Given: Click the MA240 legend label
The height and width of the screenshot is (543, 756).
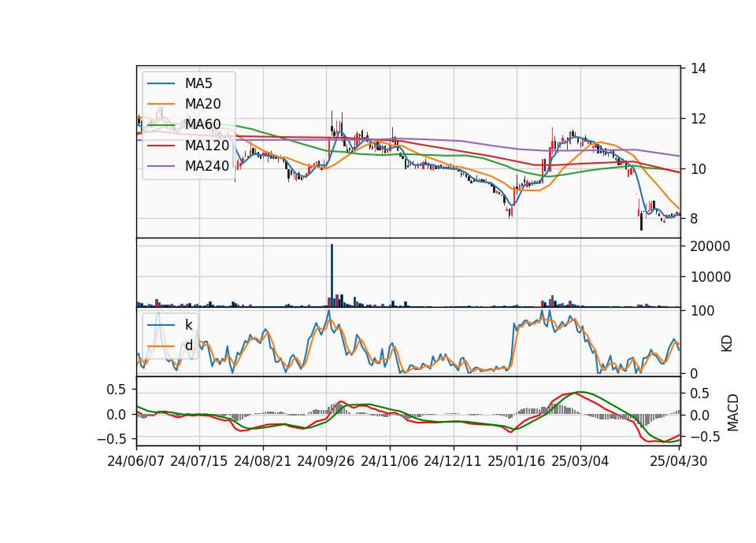Looking at the screenshot, I should [207, 166].
